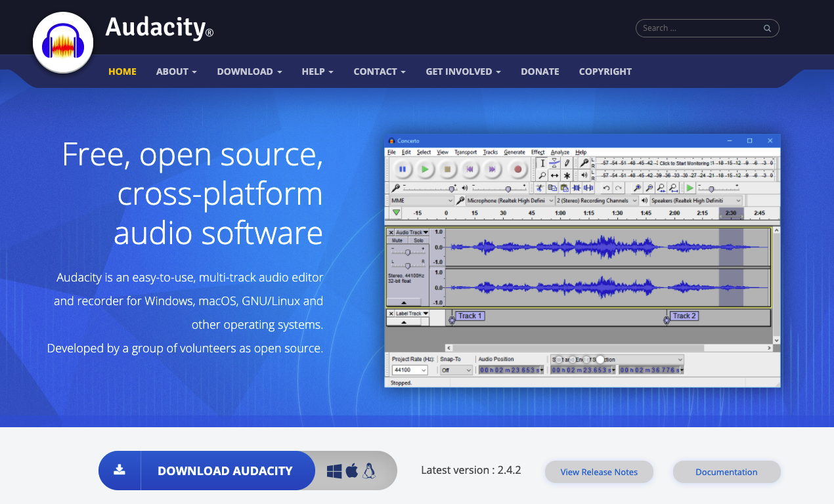The image size is (834, 504).
Task: Open the Documentation link
Action: coord(726,472)
